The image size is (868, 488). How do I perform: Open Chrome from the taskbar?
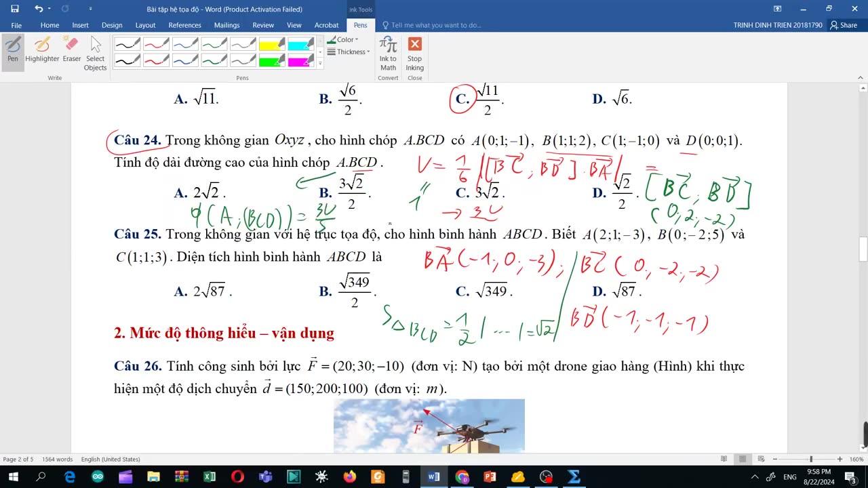tap(462, 476)
